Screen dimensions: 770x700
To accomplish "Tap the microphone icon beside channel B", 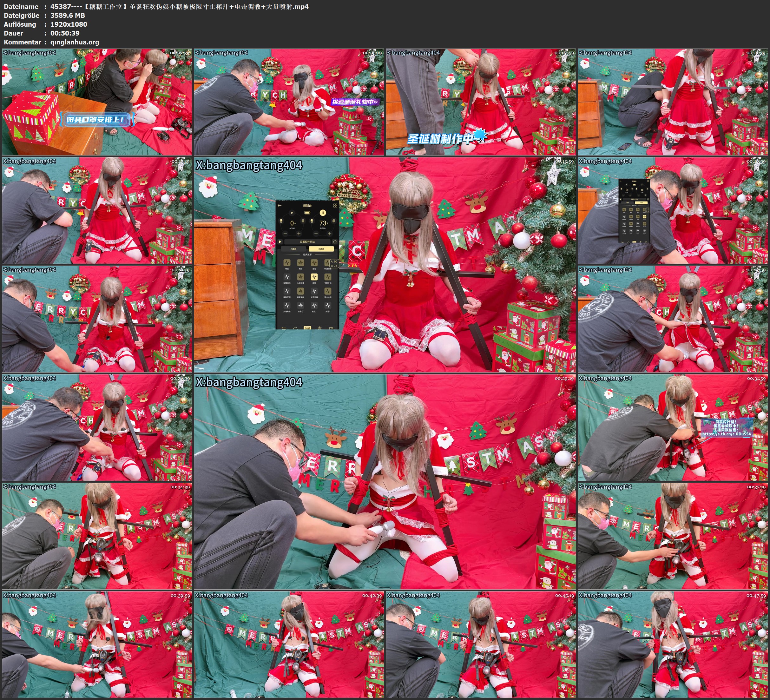I will 312,221.
